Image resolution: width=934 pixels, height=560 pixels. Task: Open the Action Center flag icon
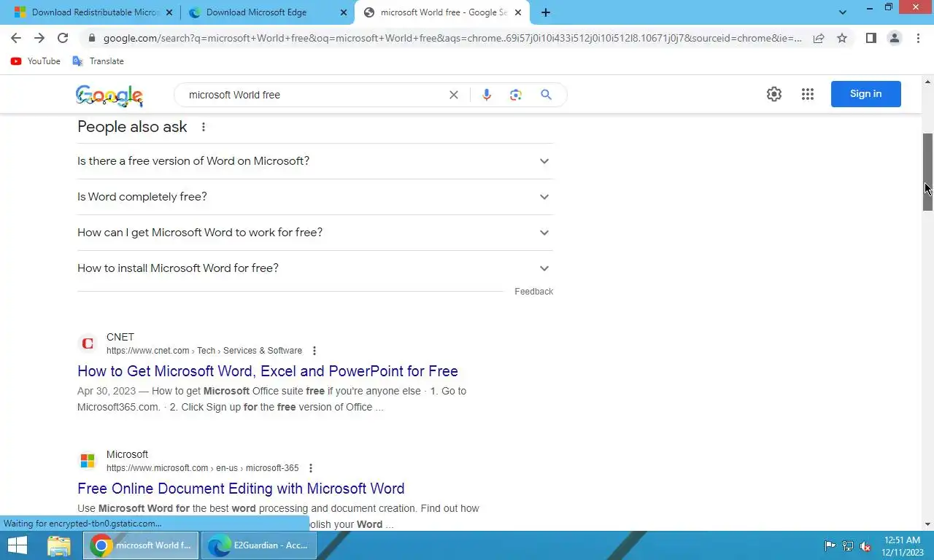pos(830,546)
